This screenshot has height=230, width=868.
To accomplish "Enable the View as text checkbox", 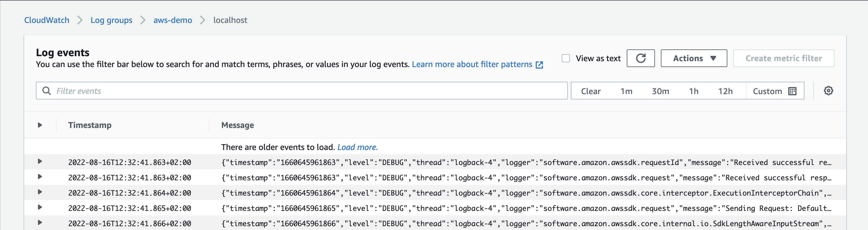I will pos(566,58).
